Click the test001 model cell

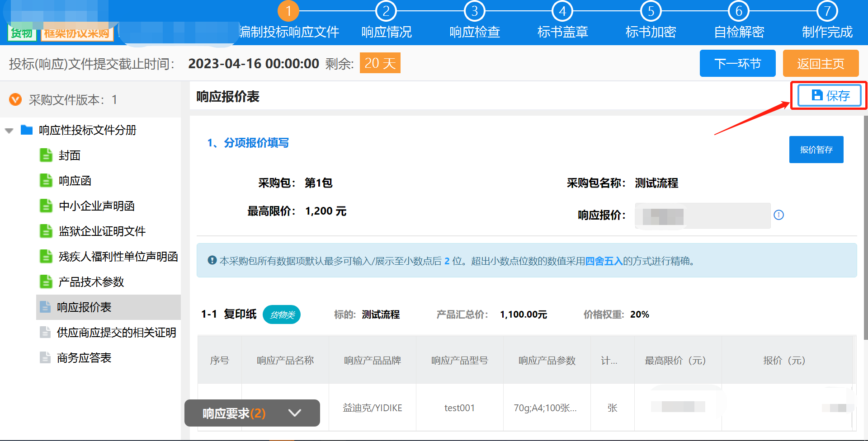coord(460,408)
